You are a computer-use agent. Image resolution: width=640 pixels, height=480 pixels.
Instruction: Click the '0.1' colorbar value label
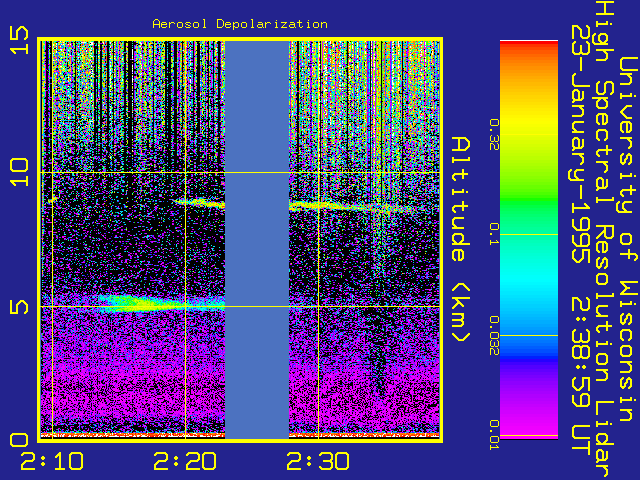tap(494, 234)
